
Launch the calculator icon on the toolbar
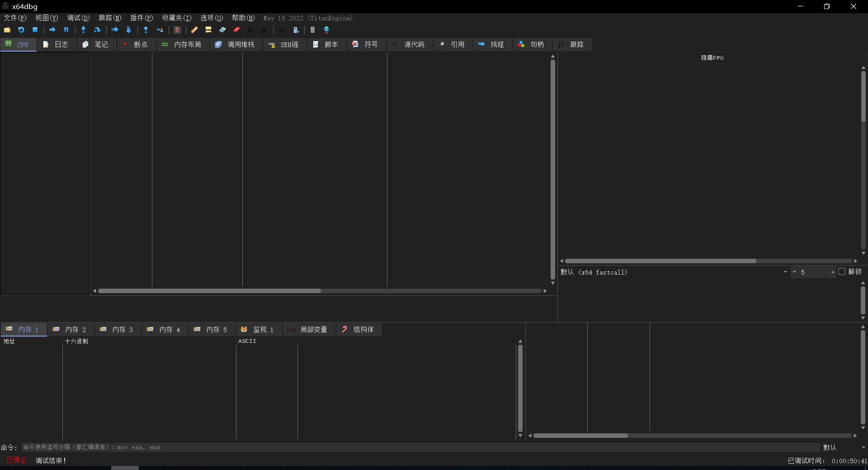[312, 30]
